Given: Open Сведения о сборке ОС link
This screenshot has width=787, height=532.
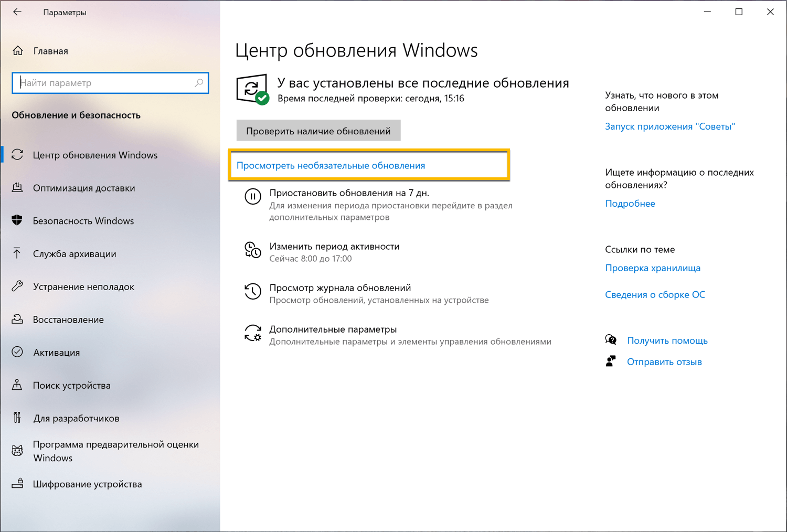Looking at the screenshot, I should (x=655, y=295).
